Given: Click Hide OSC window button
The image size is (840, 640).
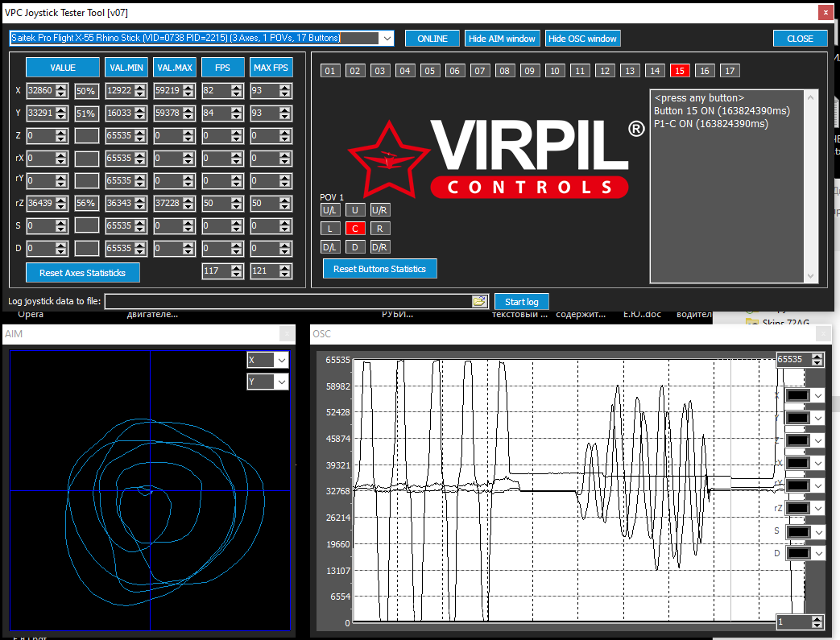Looking at the screenshot, I should [582, 39].
